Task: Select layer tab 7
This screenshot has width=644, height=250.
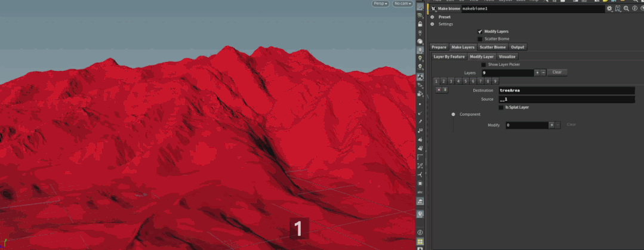Action: (x=480, y=81)
